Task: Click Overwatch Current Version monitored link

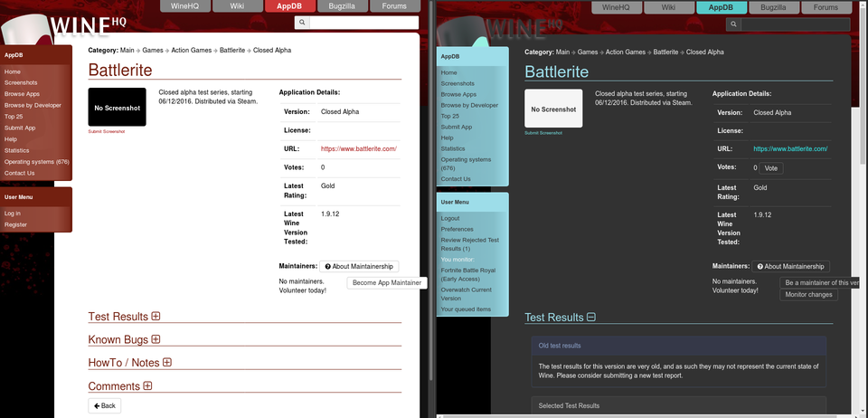Action: tap(466, 294)
